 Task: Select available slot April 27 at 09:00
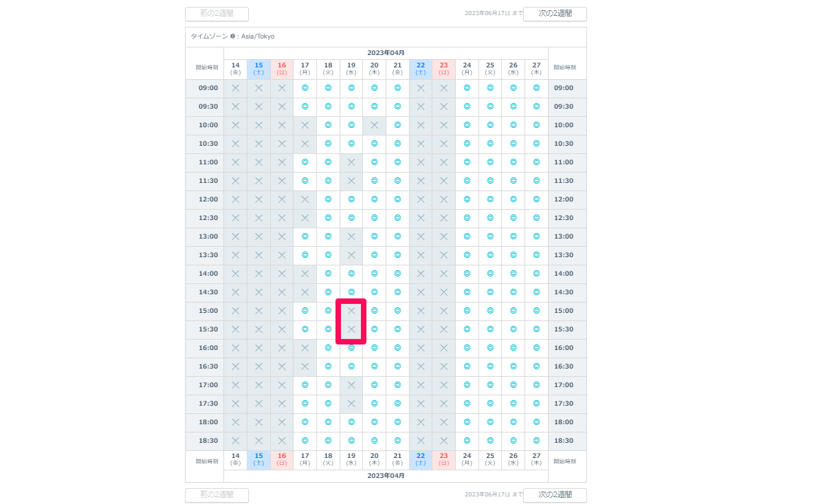pyautogui.click(x=536, y=88)
